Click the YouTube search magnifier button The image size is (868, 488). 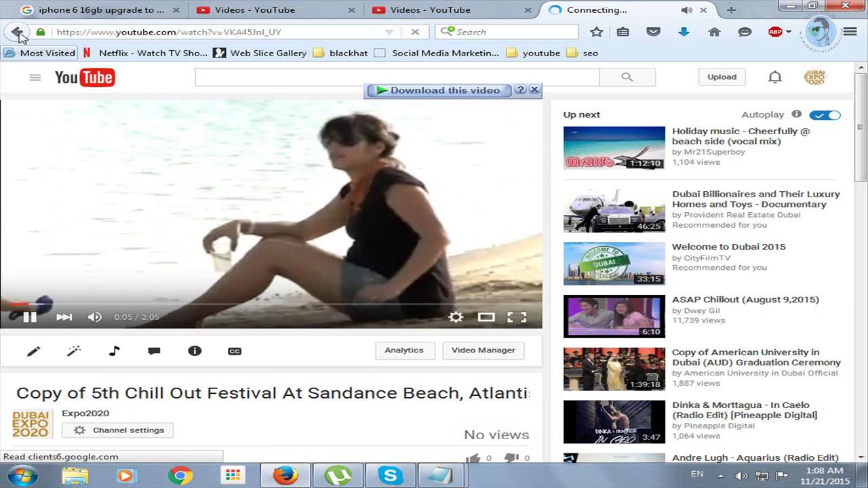[627, 77]
